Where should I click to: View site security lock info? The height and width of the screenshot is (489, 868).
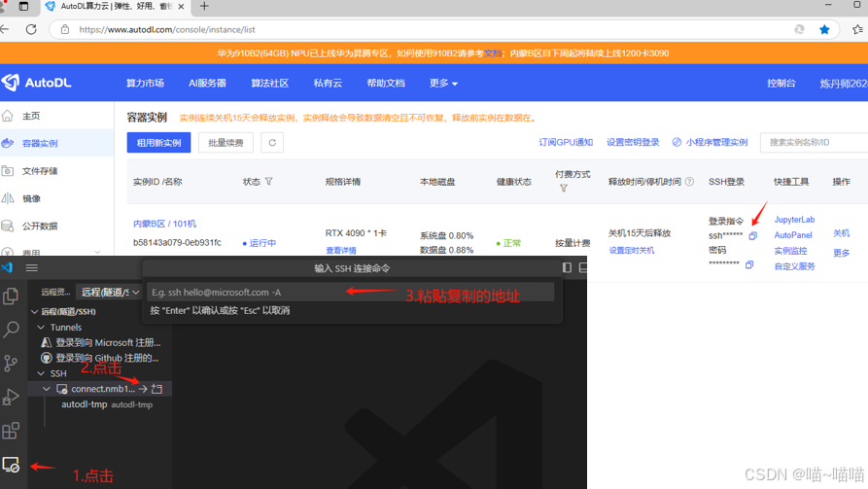65,29
